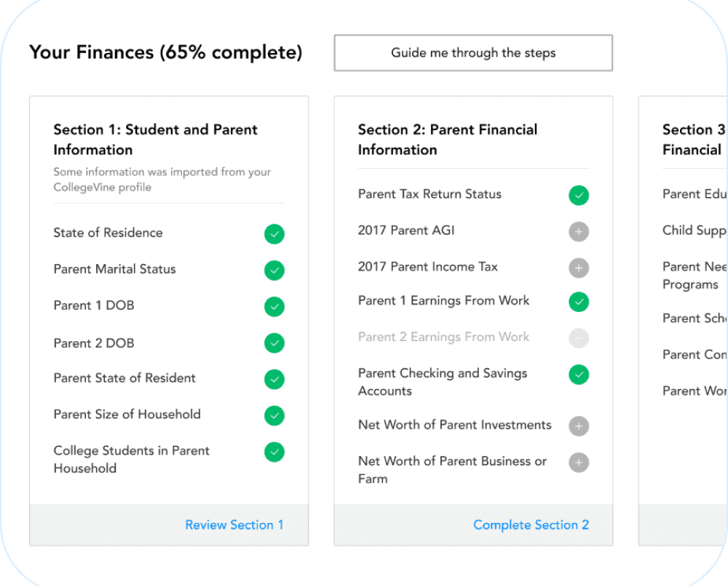Click the Section 2: Parent Financial Information heading
This screenshot has height=587, width=728.
click(x=448, y=140)
